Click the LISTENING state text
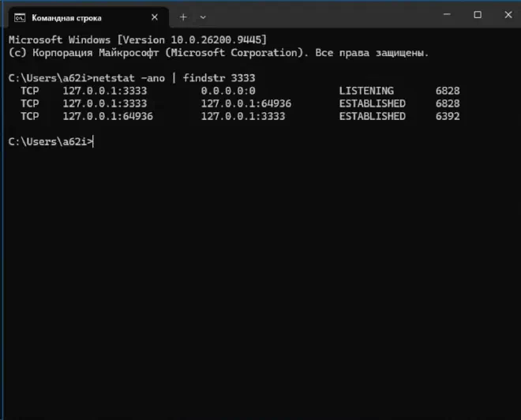521x420 pixels. [366, 91]
